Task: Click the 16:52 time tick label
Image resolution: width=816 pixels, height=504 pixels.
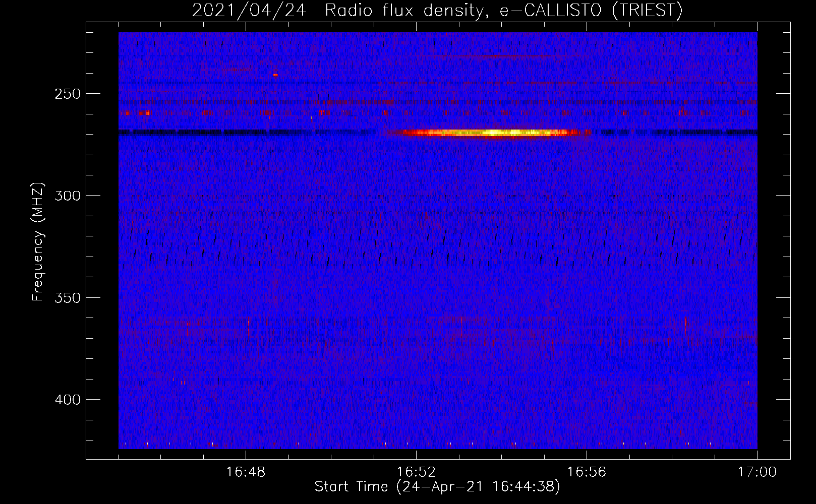Action: [x=416, y=472]
